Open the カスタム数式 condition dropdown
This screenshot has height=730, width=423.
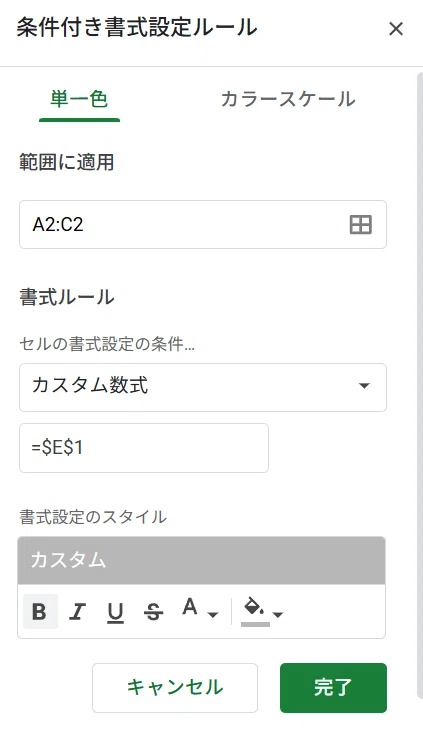[203, 387]
